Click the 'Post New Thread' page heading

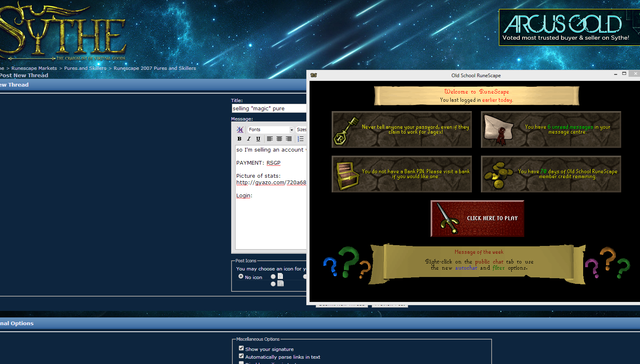[24, 76]
